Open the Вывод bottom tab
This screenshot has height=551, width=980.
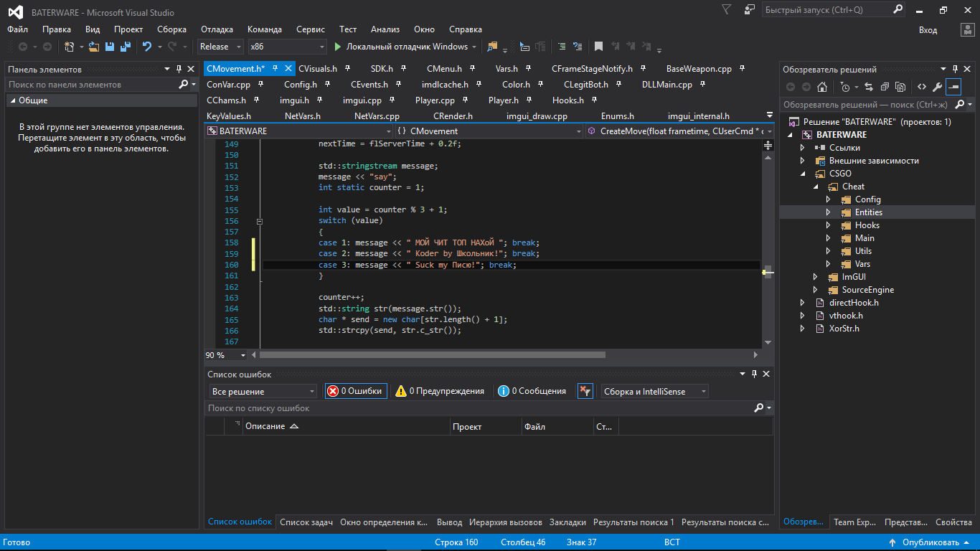point(449,522)
